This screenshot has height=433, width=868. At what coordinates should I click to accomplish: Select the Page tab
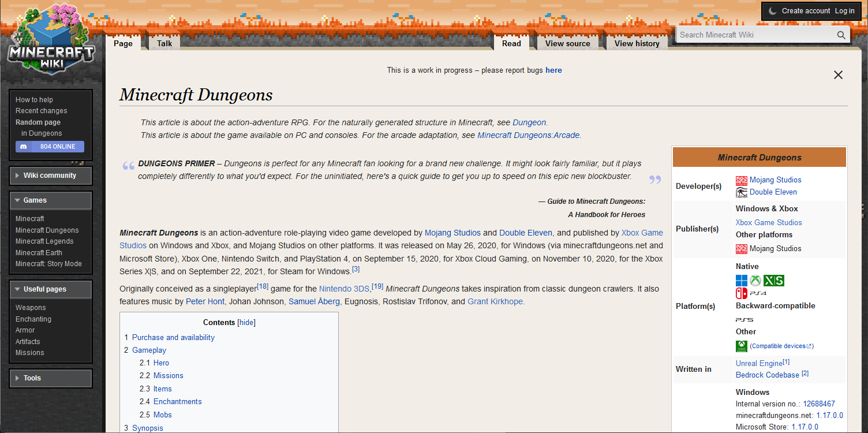tap(123, 43)
